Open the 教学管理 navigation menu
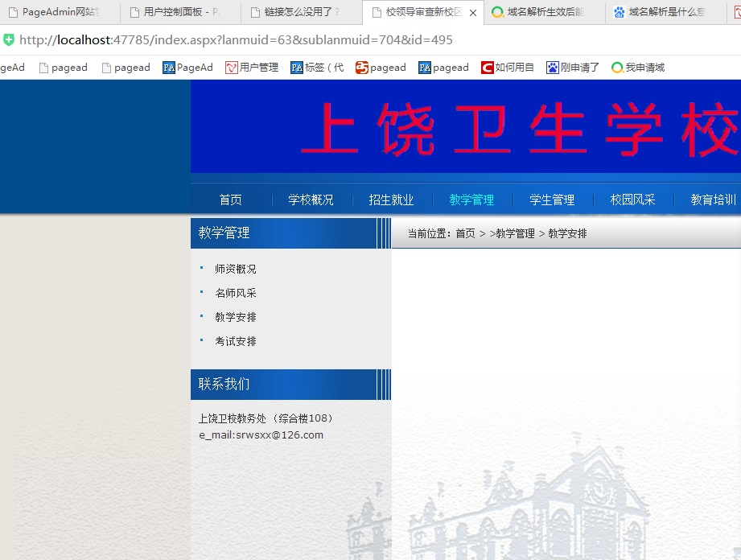The width and height of the screenshot is (741, 560). (x=471, y=200)
